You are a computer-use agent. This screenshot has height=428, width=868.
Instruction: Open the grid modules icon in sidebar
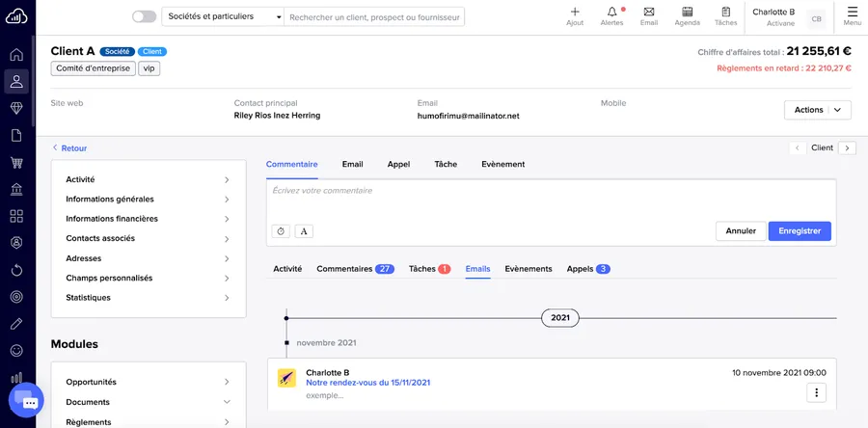point(16,216)
